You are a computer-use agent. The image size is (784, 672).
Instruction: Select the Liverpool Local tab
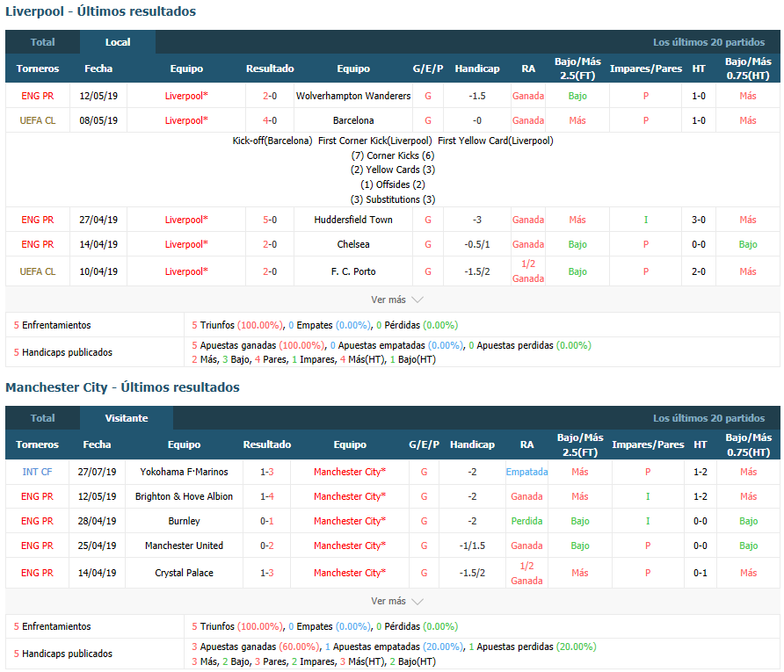[118, 42]
